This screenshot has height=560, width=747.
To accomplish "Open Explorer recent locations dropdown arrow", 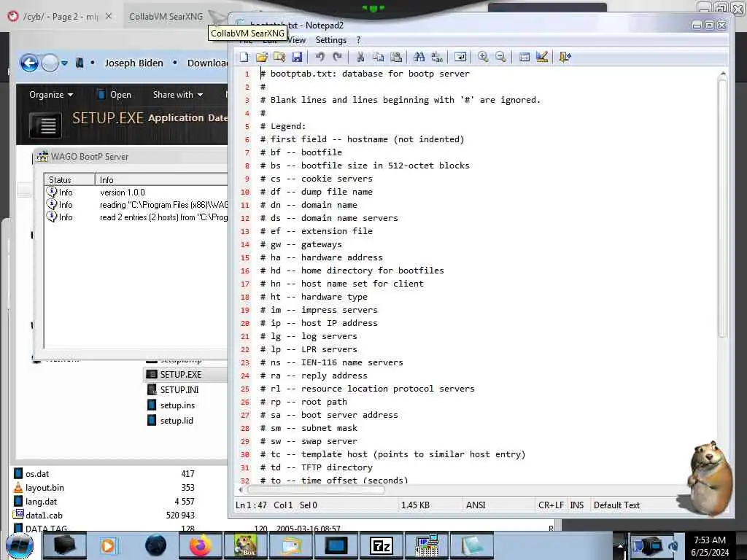I will (x=64, y=63).
